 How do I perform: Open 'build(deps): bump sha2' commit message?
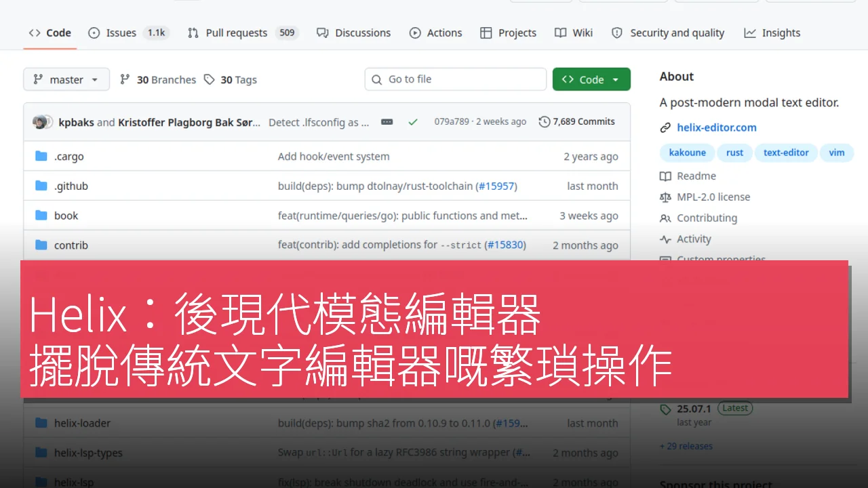384,423
